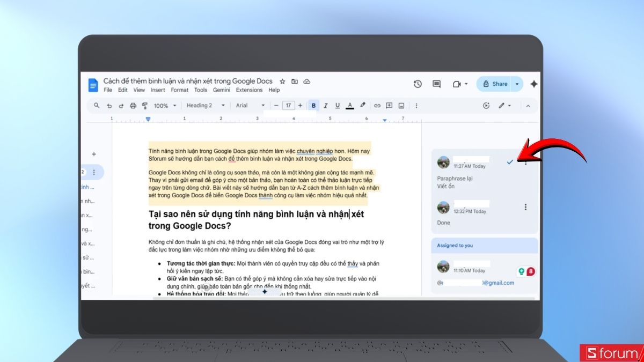Click the left indent marker on ruler

148,119
